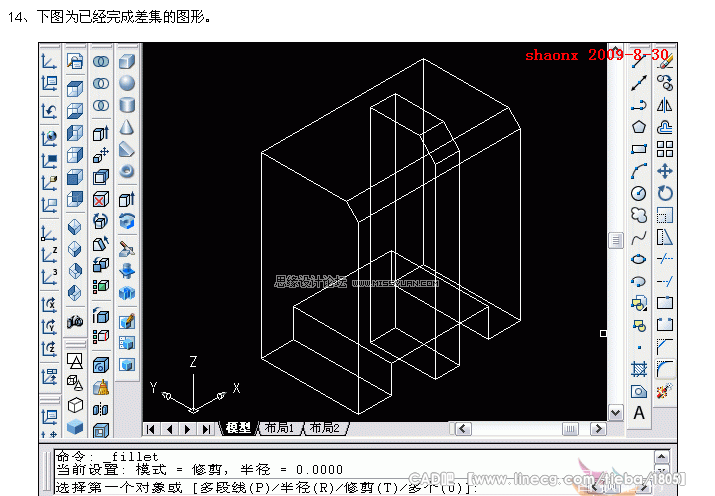Viewport: 715px width, 496px height.
Task: Jump to last layout tab arrow
Action: [x=207, y=429]
